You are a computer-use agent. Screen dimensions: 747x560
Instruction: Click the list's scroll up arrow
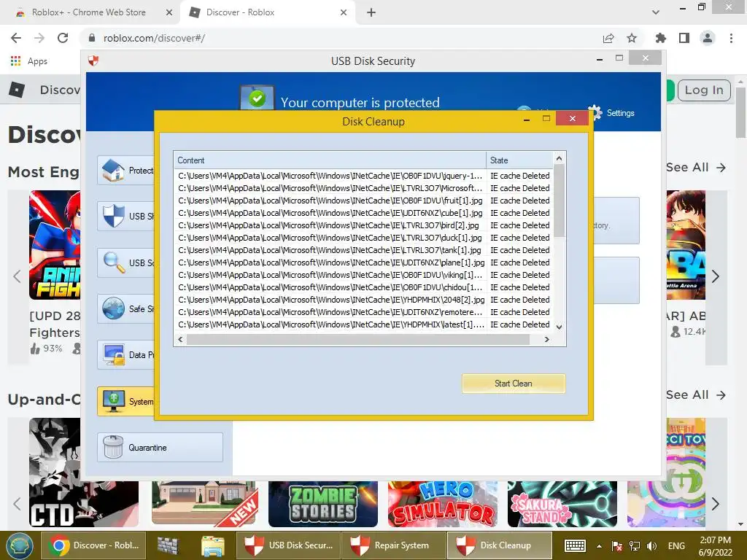[560, 158]
